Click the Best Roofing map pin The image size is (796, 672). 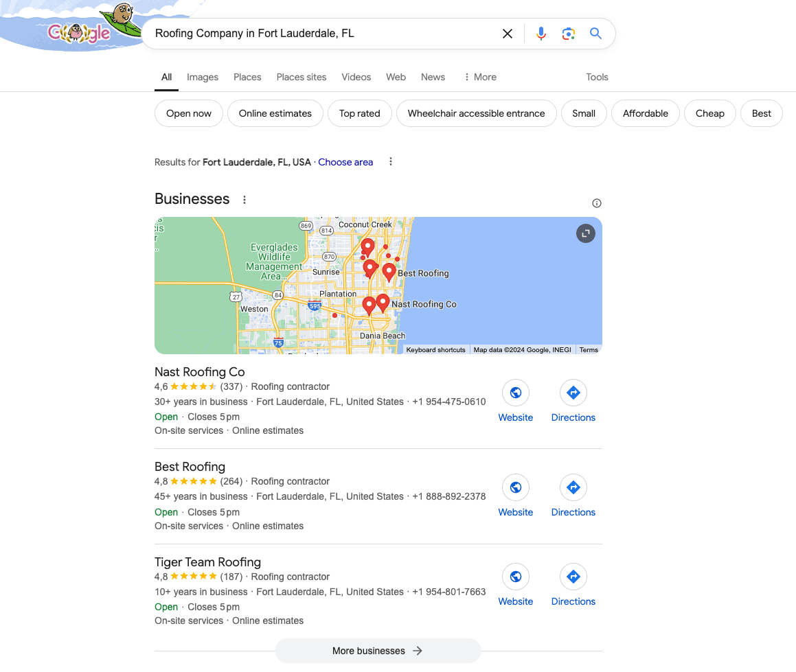[x=389, y=272]
